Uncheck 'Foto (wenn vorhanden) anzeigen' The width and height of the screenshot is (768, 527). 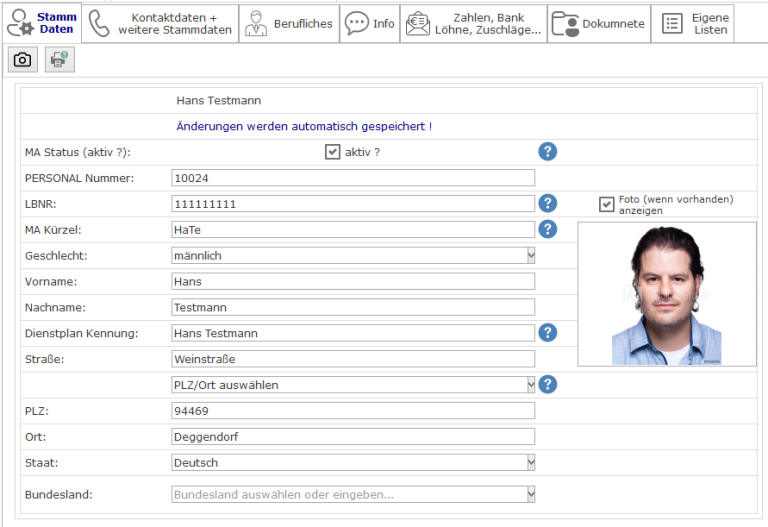point(606,204)
